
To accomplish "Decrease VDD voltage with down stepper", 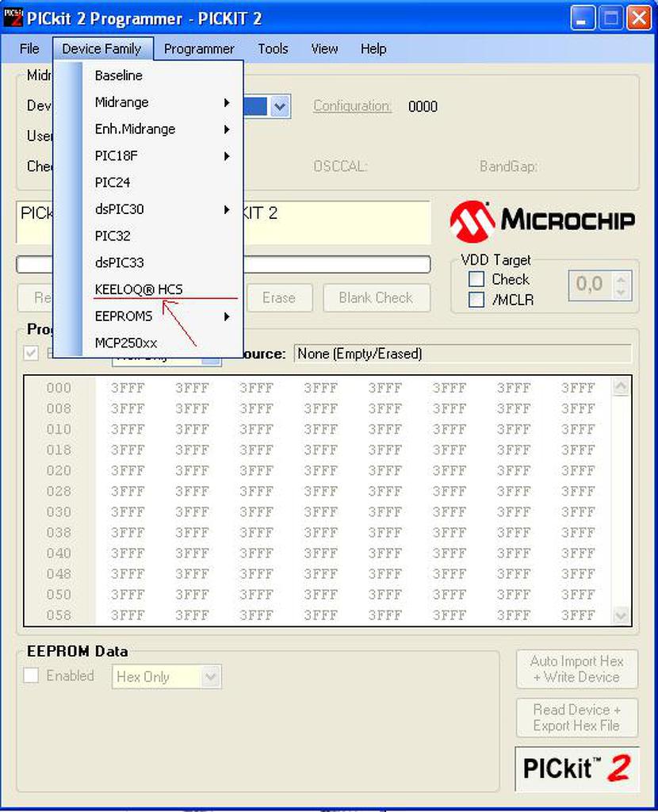I will pyautogui.click(x=621, y=292).
